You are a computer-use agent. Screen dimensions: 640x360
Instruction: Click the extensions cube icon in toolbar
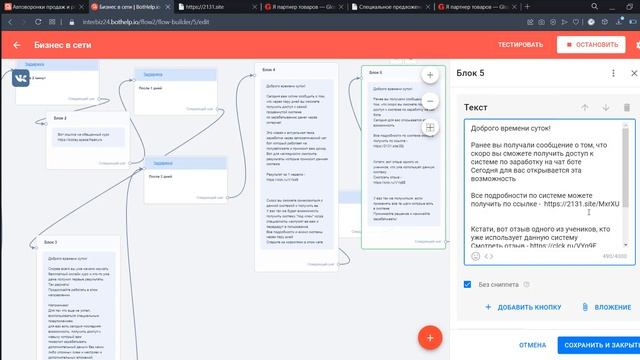pos(605,22)
